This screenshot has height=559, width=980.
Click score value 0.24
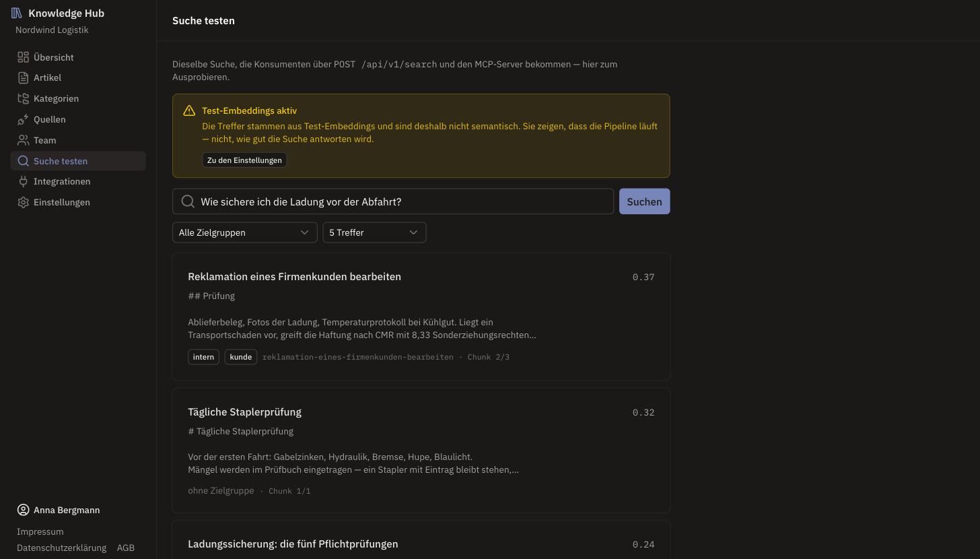coord(643,544)
